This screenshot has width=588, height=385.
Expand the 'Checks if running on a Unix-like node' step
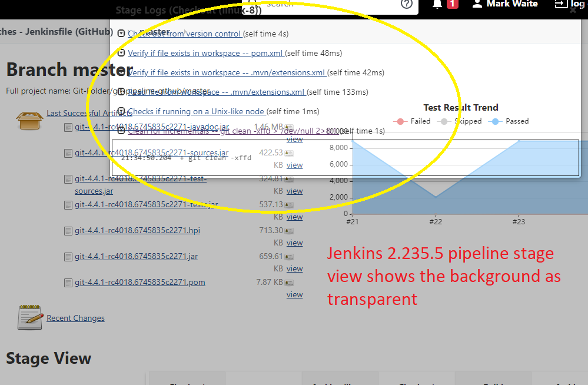[121, 111]
